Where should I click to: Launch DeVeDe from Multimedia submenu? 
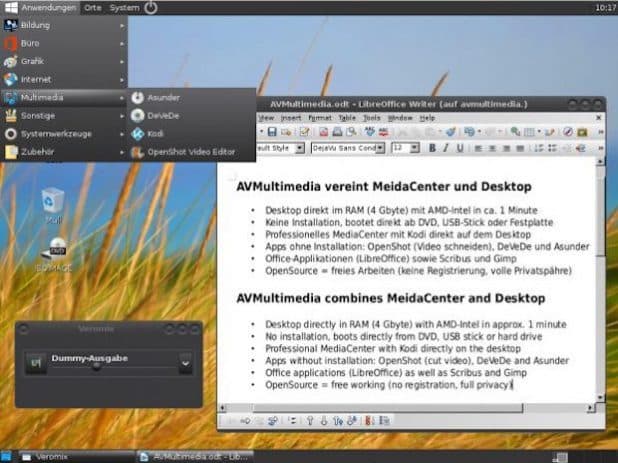click(191, 115)
